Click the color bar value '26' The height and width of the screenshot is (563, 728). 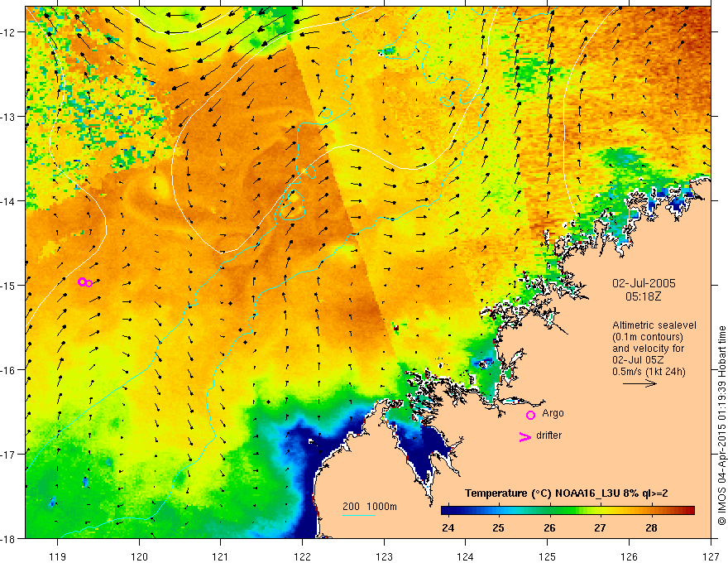549,527
